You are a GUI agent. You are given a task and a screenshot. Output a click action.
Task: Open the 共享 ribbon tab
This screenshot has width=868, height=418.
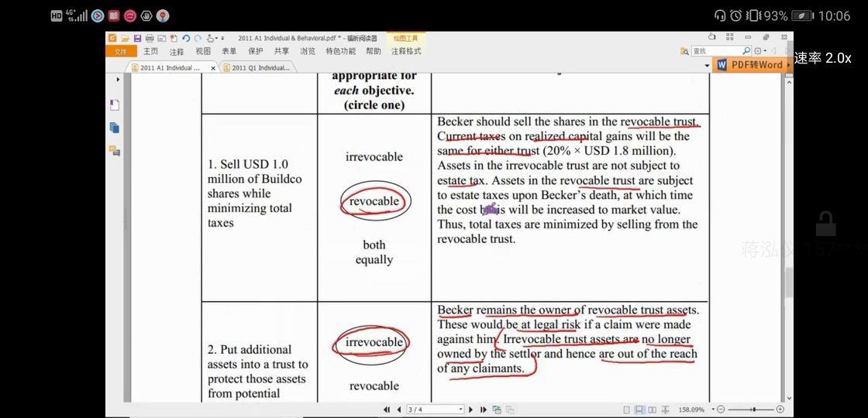click(282, 51)
